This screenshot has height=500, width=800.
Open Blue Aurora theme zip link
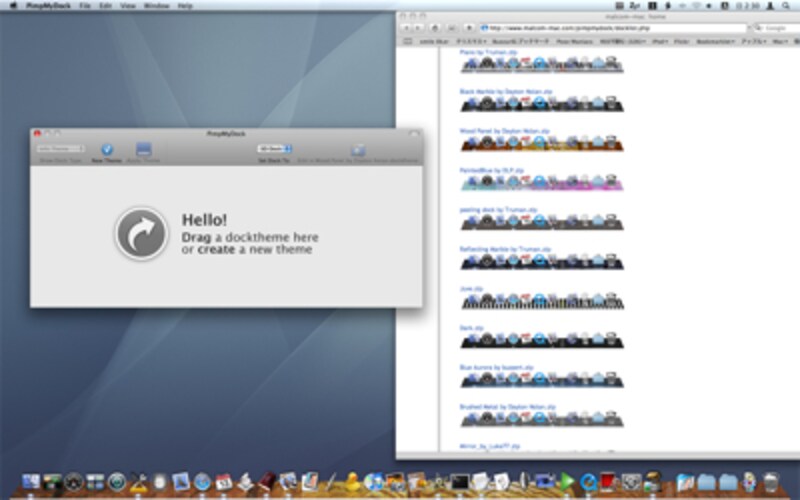[x=496, y=367]
